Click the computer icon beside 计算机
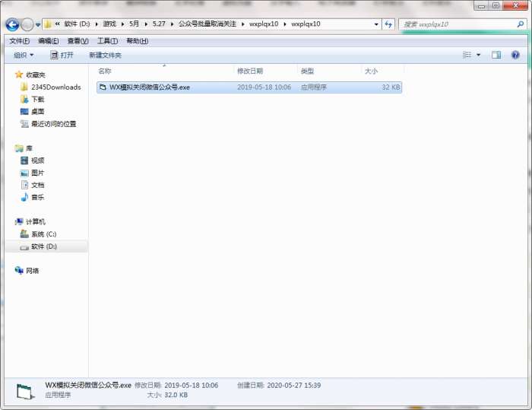This screenshot has width=532, height=410. [19, 222]
